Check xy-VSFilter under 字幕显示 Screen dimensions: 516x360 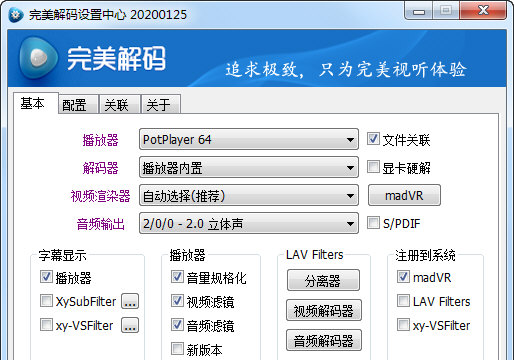[x=46, y=325]
